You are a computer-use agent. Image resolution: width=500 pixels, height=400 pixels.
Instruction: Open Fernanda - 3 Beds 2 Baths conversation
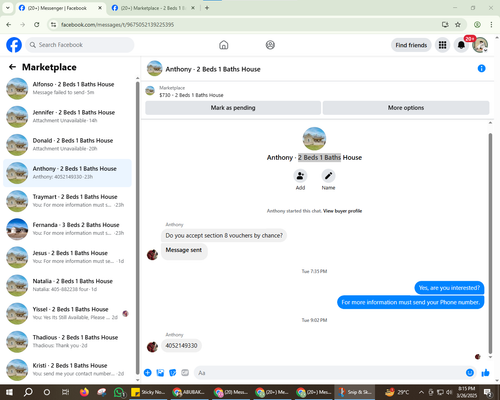pos(67,229)
